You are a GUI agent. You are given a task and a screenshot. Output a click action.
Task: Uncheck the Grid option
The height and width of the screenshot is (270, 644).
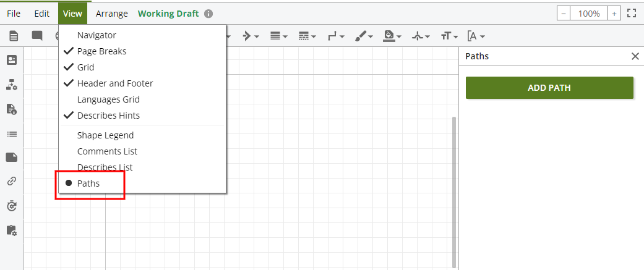[85, 67]
